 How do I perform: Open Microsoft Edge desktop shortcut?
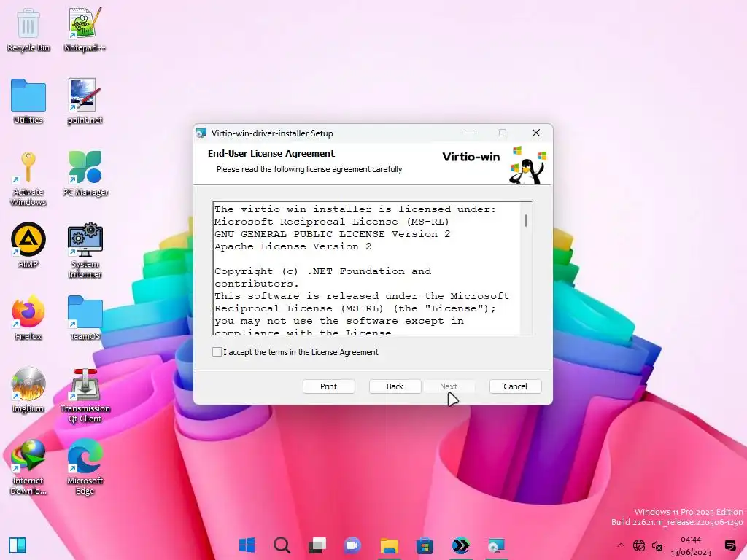coord(85,467)
